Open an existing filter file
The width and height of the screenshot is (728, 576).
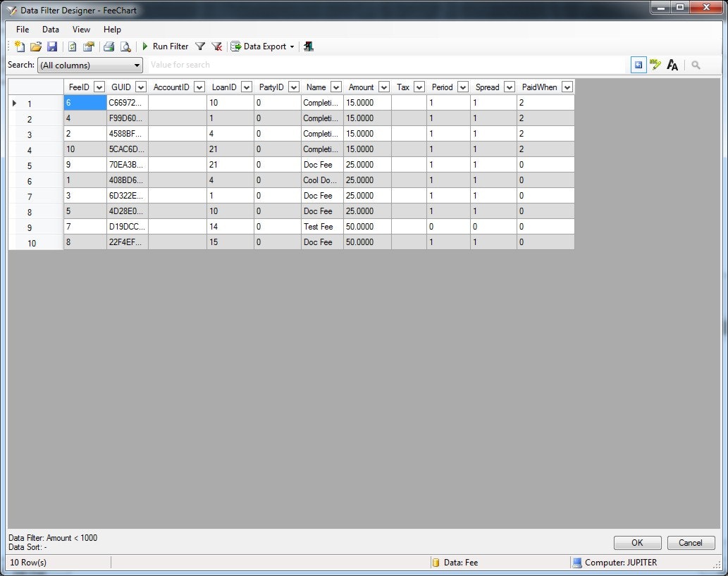(x=36, y=46)
